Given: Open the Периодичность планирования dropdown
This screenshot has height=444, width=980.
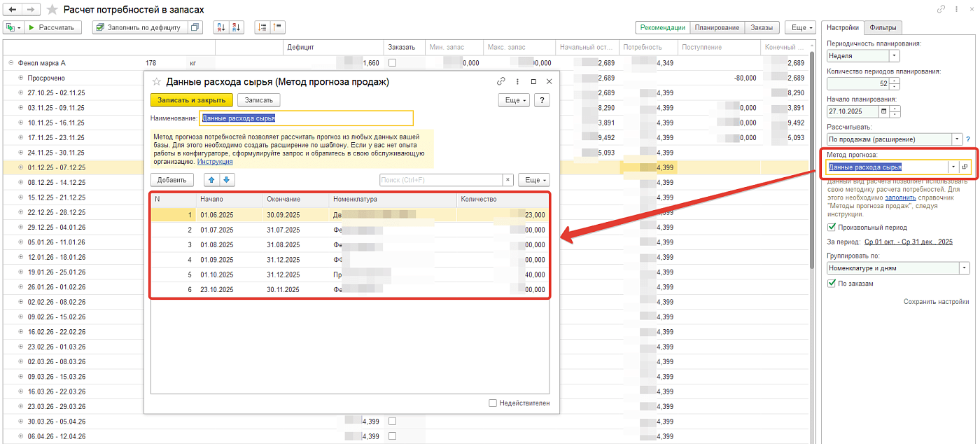Looking at the screenshot, I should pyautogui.click(x=895, y=55).
